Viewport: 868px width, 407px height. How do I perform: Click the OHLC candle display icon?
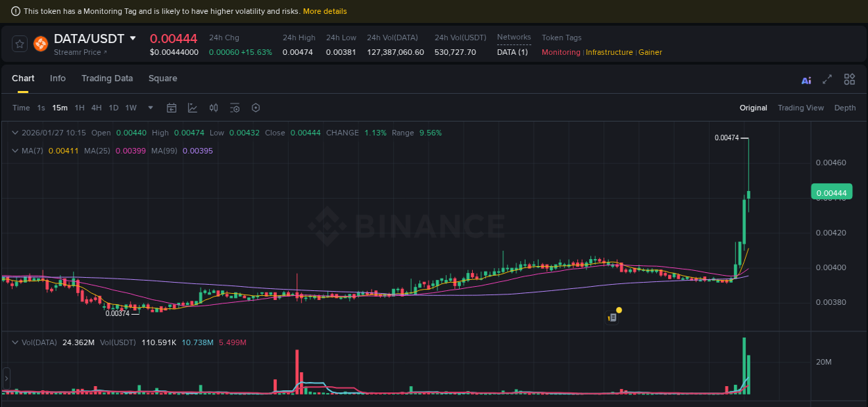click(214, 108)
